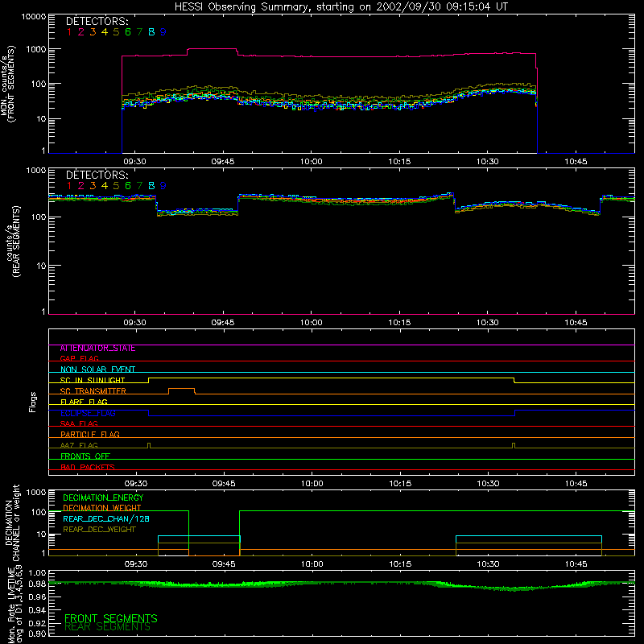The height and width of the screenshot is (644, 644).
Task: Click the A4Z_FLAG label
Action: pos(79,445)
